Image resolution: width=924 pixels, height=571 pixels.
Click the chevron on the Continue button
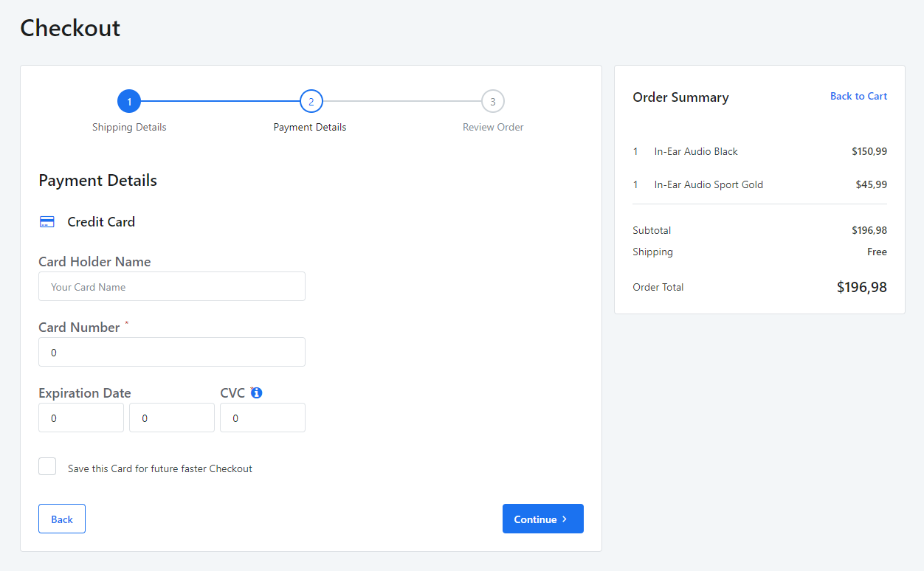tap(565, 519)
